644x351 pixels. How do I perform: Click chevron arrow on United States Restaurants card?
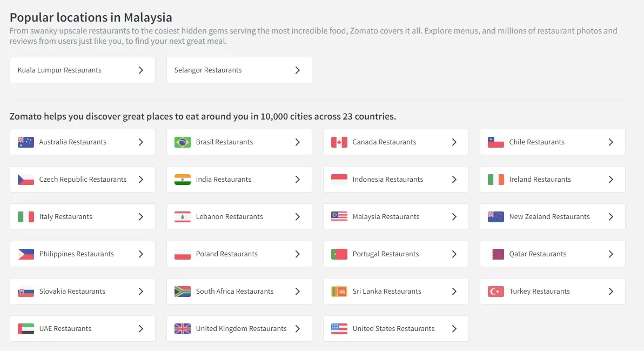click(x=454, y=329)
